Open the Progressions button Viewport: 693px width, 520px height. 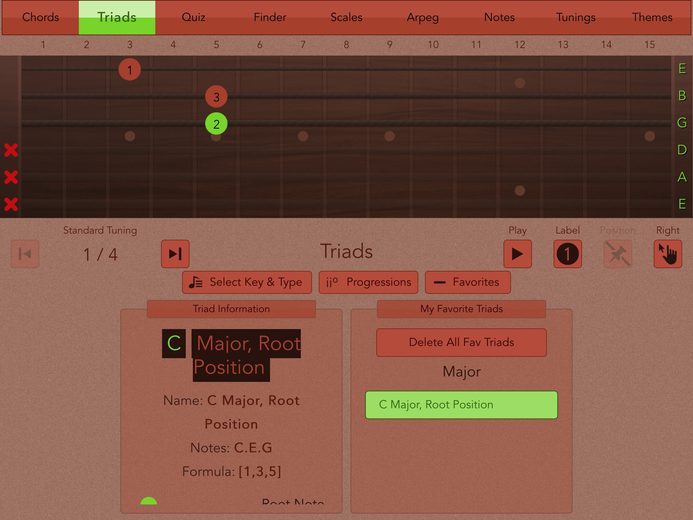pyautogui.click(x=369, y=282)
